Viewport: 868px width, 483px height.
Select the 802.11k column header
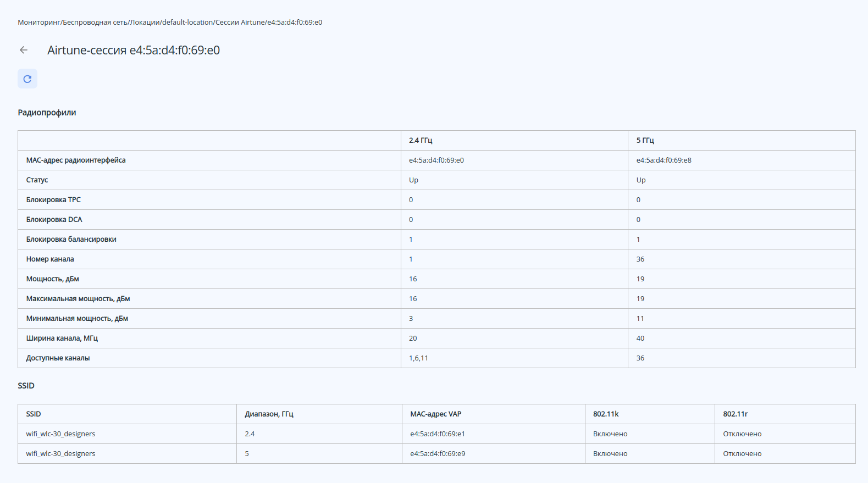pos(606,414)
